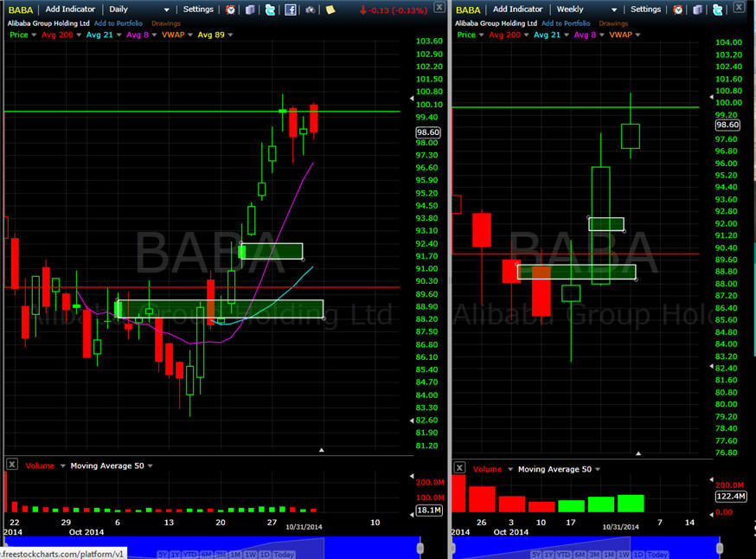Click the scale arrow near 100.10 on the Daily price axis

pyautogui.click(x=411, y=99)
